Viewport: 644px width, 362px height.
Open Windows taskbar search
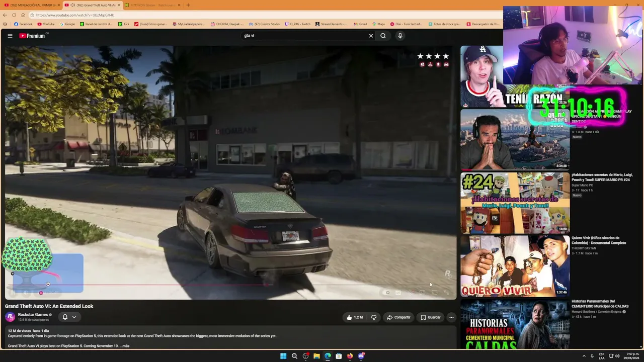(x=294, y=356)
